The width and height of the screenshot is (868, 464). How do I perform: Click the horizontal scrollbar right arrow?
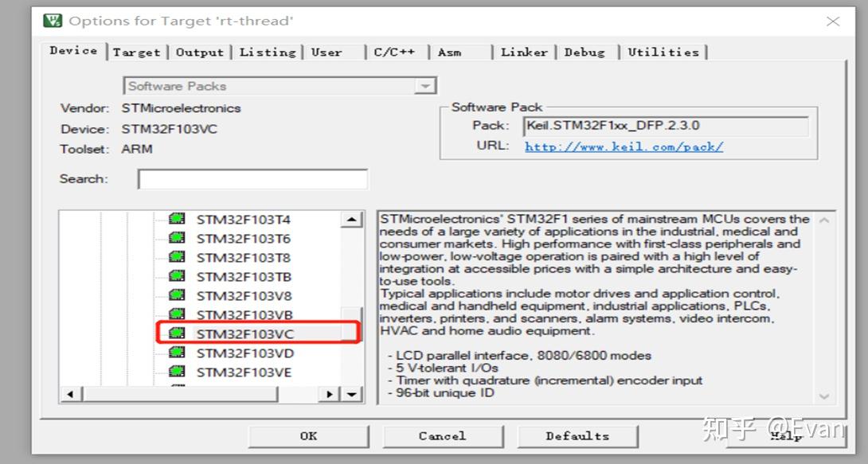(x=330, y=394)
